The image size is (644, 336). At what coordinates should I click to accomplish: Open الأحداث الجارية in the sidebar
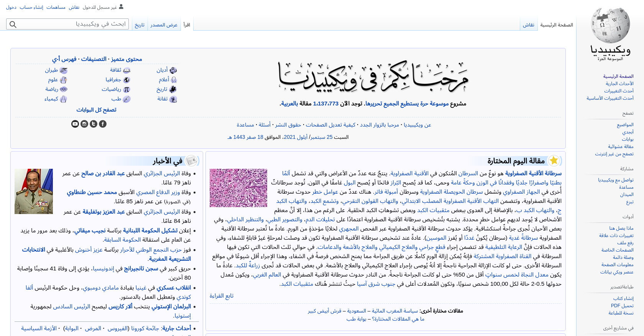pos(619,84)
